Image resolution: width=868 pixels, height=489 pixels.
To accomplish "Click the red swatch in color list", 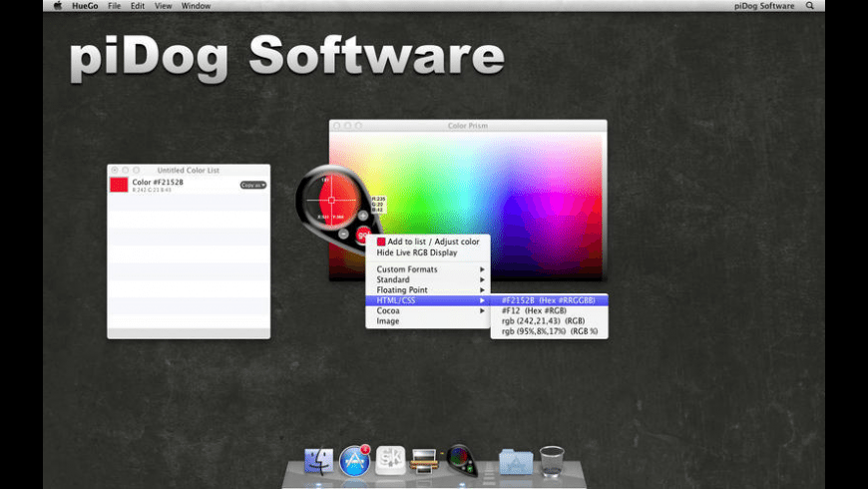I will coord(119,185).
